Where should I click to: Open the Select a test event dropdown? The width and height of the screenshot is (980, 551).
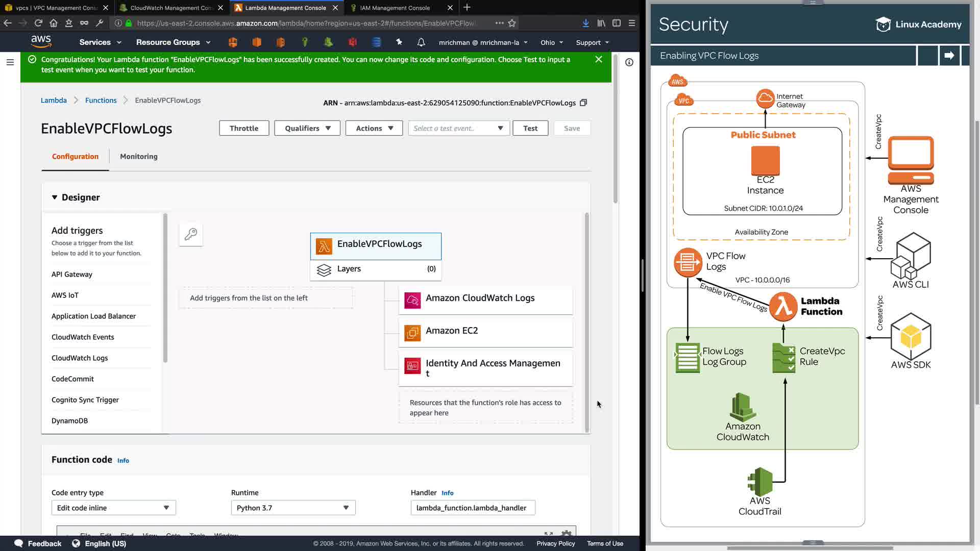click(x=458, y=128)
